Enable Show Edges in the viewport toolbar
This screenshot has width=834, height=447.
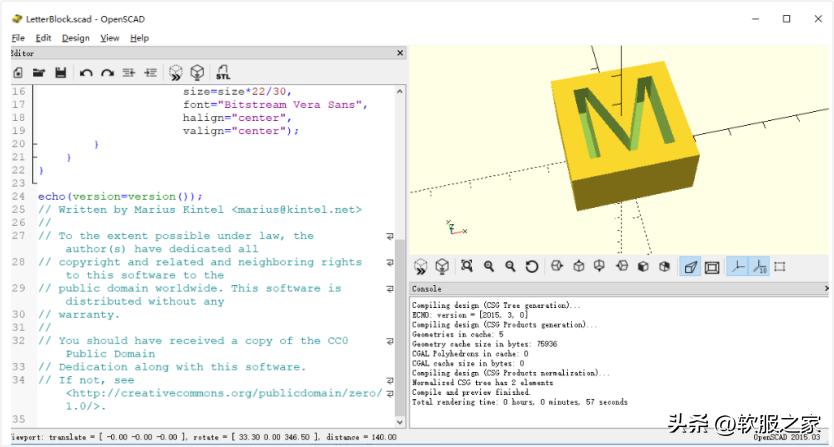coord(780,267)
